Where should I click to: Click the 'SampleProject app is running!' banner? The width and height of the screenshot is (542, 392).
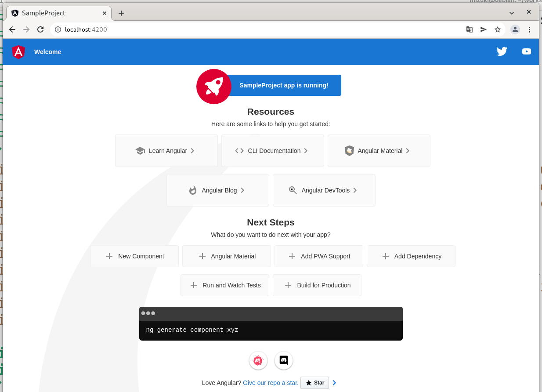pyautogui.click(x=284, y=85)
